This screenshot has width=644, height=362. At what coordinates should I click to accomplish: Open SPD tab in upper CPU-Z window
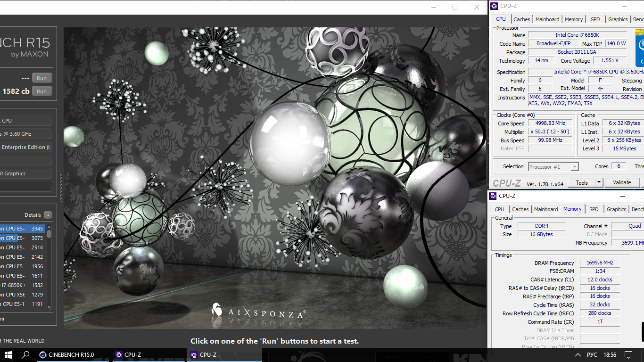(x=595, y=19)
